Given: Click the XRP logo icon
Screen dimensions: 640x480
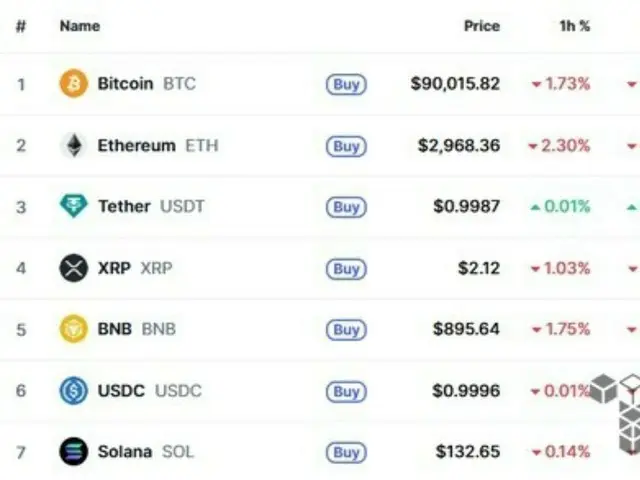Looking at the screenshot, I should (74, 268).
